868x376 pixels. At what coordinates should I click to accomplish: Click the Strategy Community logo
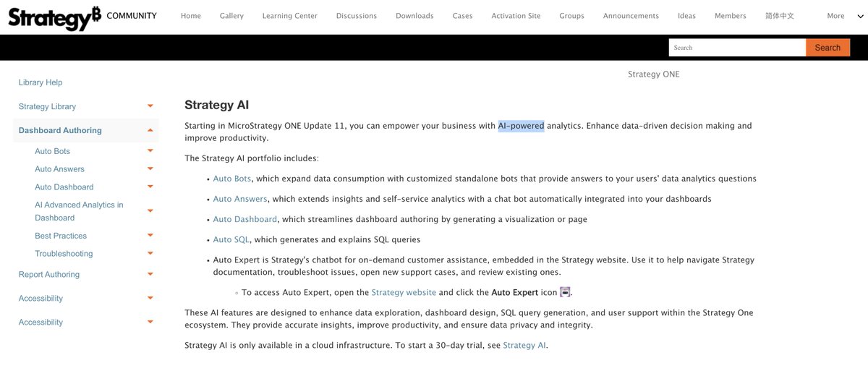pyautogui.click(x=82, y=17)
